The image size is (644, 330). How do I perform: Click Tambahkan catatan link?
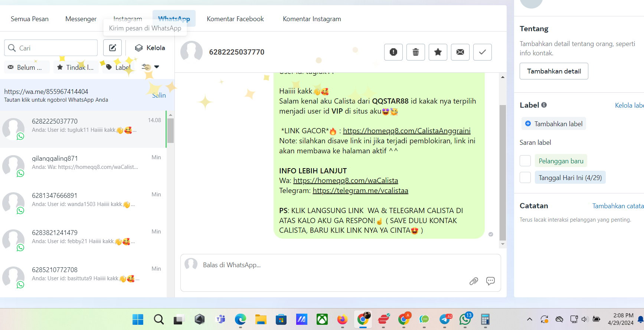(x=618, y=206)
